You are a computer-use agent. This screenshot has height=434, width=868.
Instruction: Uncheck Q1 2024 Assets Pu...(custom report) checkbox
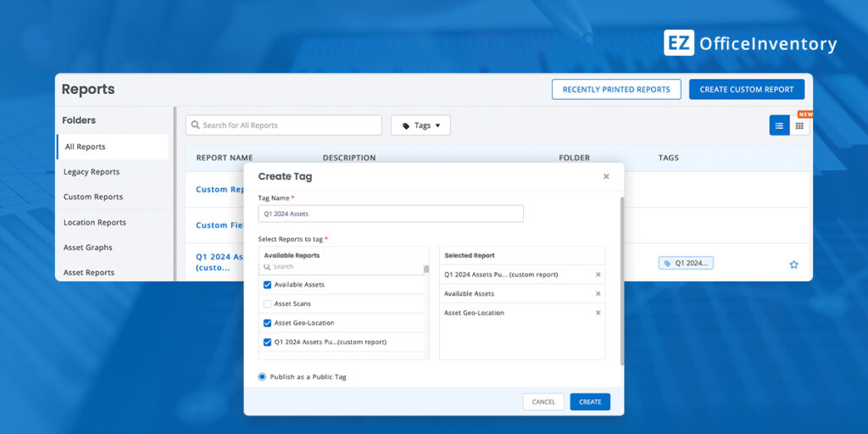pos(267,342)
